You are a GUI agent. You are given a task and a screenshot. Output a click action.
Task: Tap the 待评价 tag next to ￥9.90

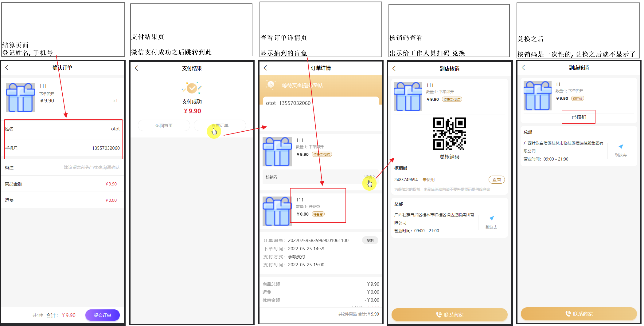pos(577,98)
